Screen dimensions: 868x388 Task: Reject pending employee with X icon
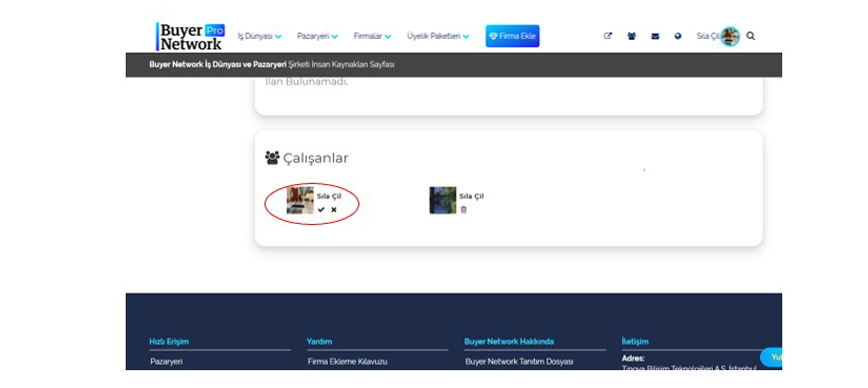pyautogui.click(x=334, y=210)
